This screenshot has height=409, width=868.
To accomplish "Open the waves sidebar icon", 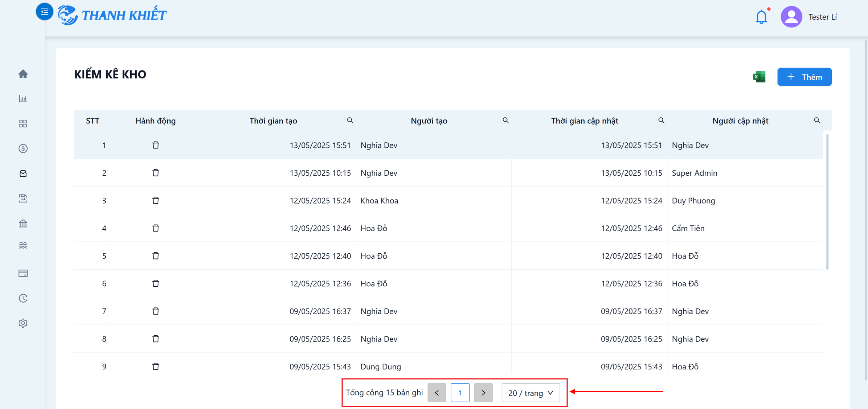I will [x=23, y=245].
